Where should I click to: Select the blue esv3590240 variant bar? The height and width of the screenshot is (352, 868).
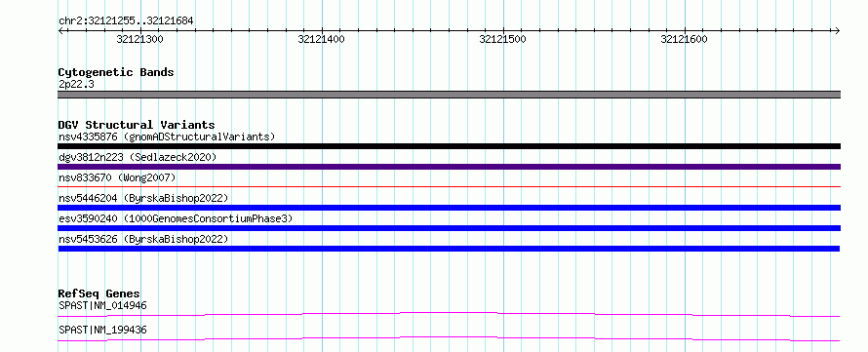(450, 228)
